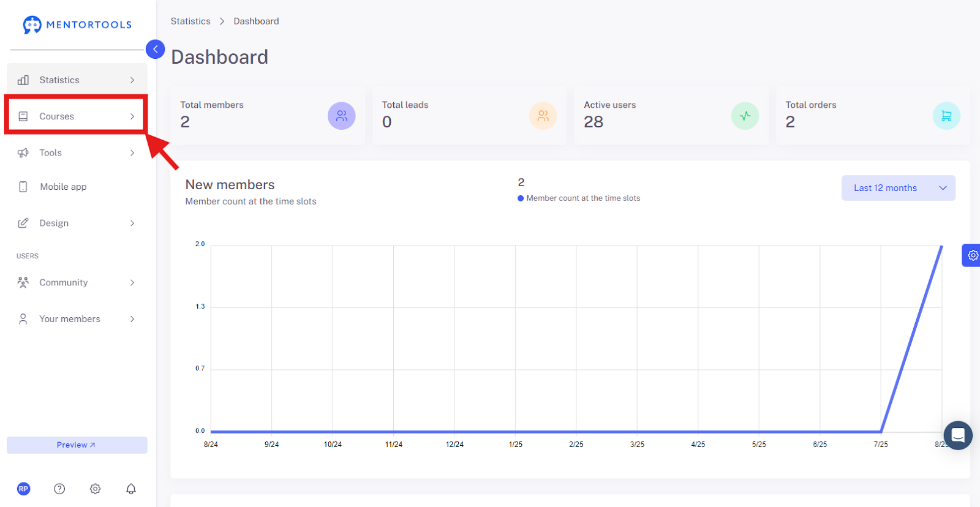
Task: Open the Last 12 months dropdown
Action: click(898, 188)
